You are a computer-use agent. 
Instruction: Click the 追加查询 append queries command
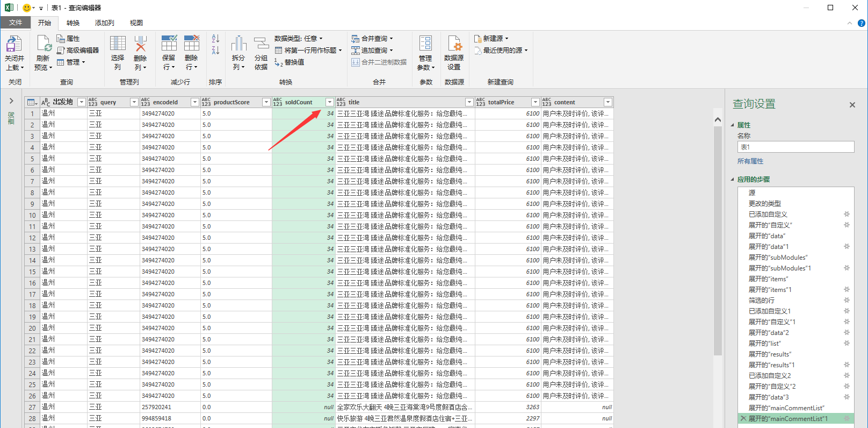(372, 51)
